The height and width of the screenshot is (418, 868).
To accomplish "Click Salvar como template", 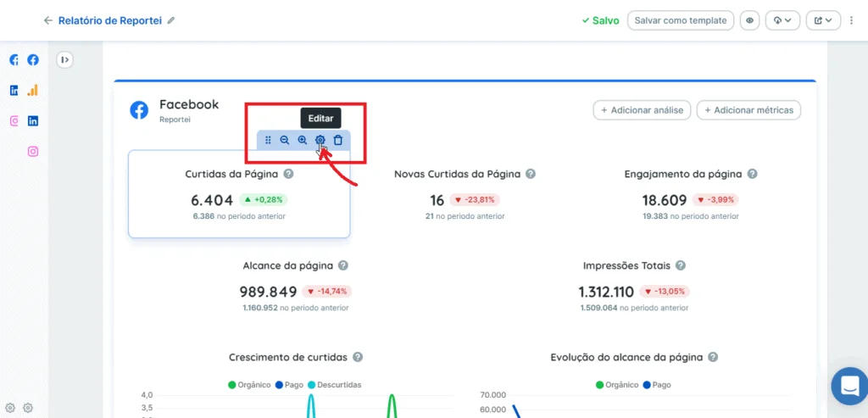I will pyautogui.click(x=681, y=20).
